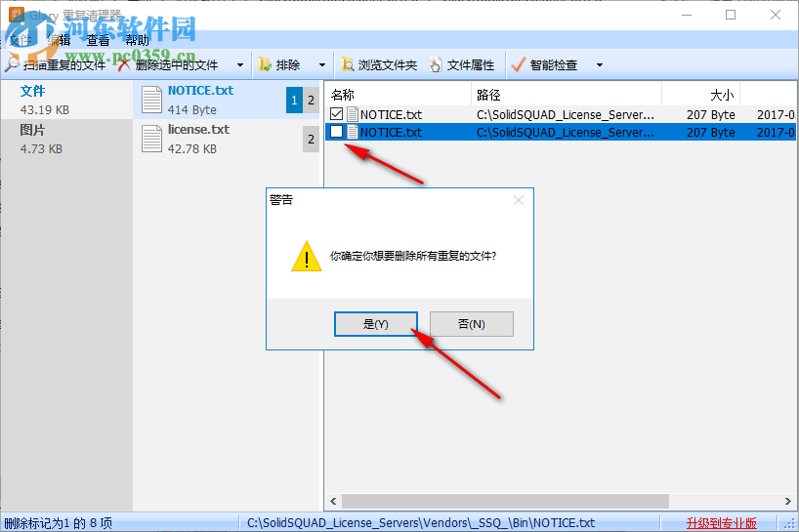
Task: Open browse folder toolbar icon
Action: pos(348,64)
